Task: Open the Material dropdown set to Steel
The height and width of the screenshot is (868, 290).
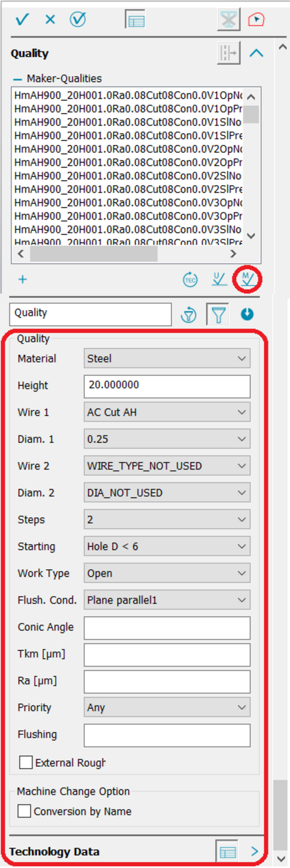Action: point(167,358)
